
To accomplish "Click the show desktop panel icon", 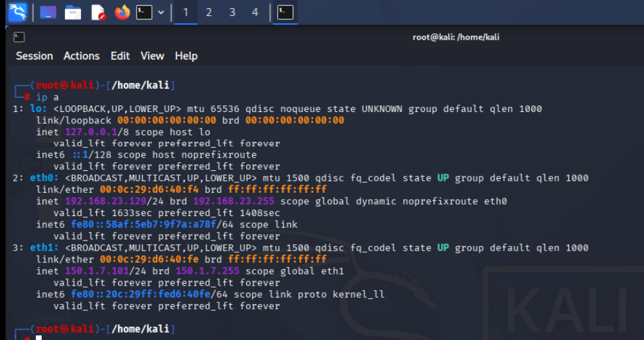I will tap(48, 13).
